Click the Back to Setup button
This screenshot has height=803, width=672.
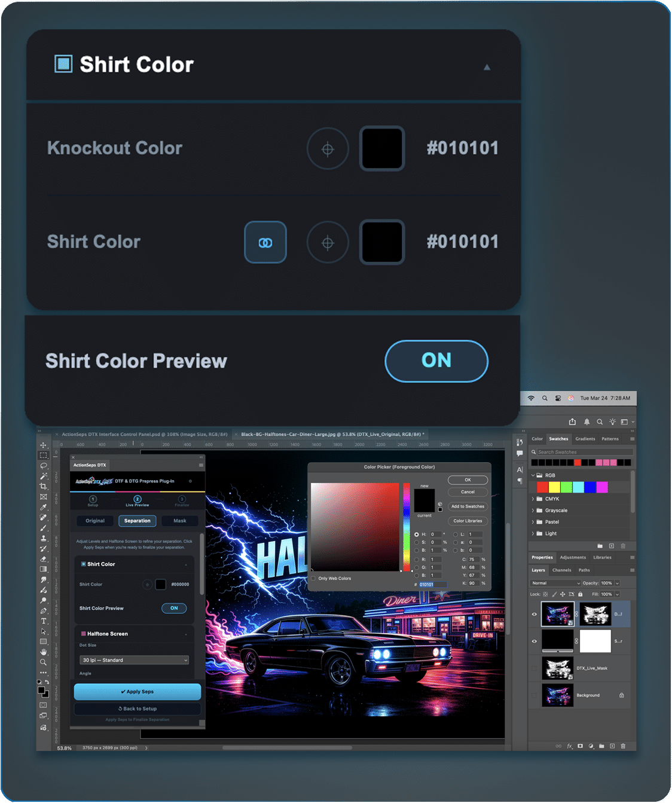click(x=138, y=709)
